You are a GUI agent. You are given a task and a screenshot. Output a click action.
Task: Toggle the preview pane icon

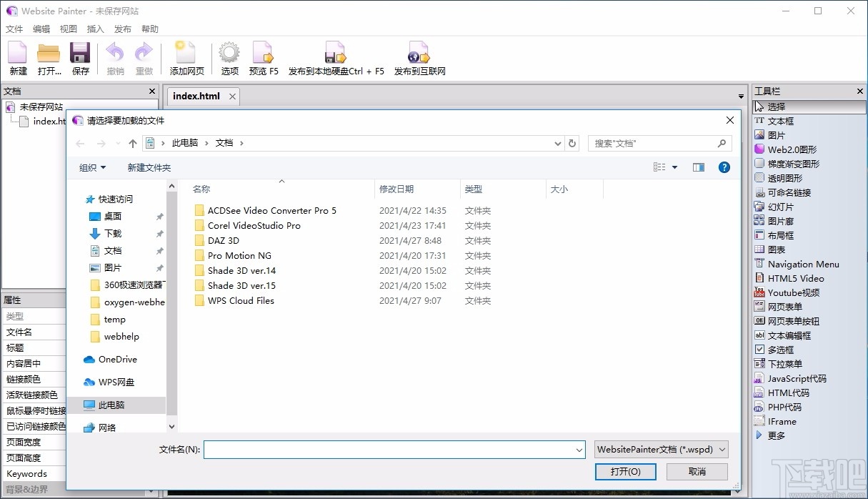(699, 167)
